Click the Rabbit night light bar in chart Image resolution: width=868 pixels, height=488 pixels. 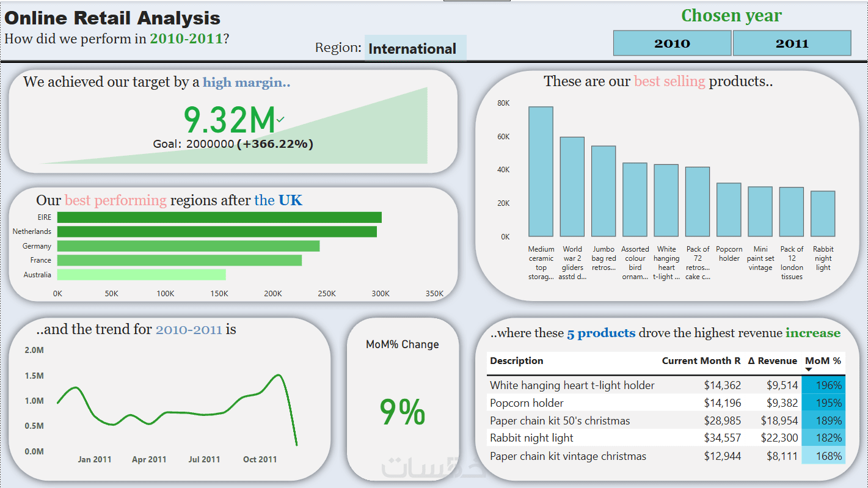(823, 214)
